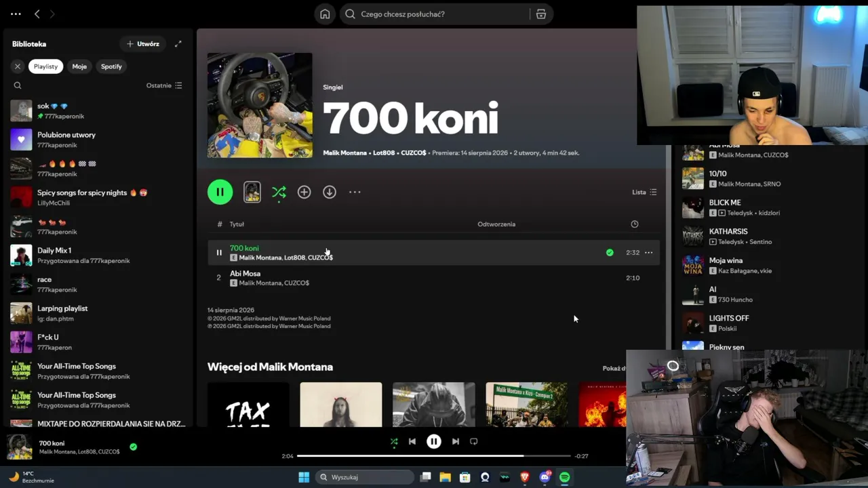
Task: Sort tracks by Tytuł column header
Action: pos(237,224)
